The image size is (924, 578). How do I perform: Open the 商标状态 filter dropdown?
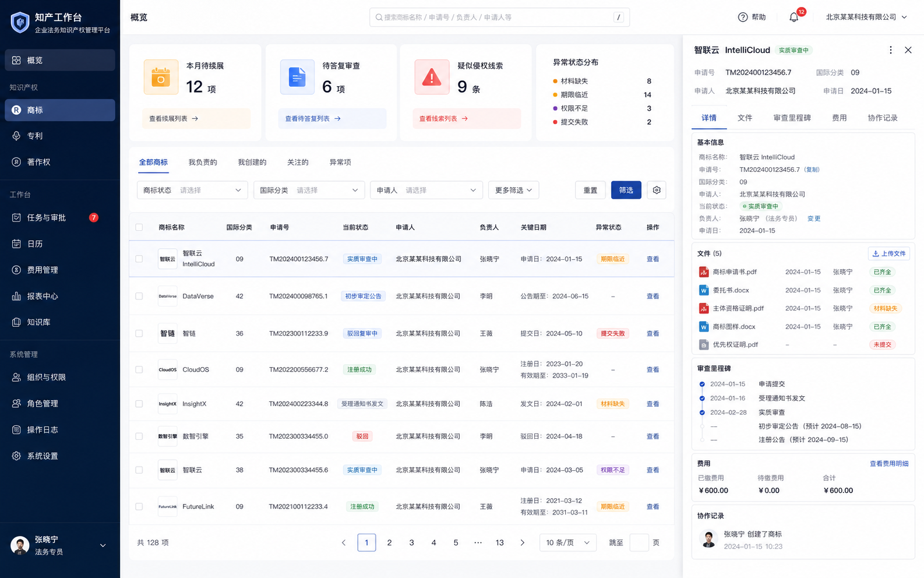point(192,190)
